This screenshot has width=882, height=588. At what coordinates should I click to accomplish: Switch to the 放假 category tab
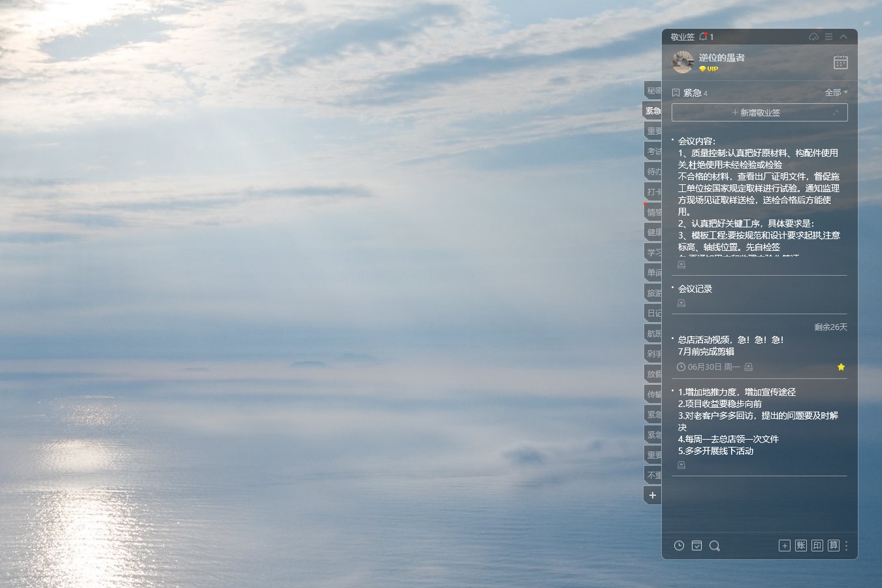[653, 374]
